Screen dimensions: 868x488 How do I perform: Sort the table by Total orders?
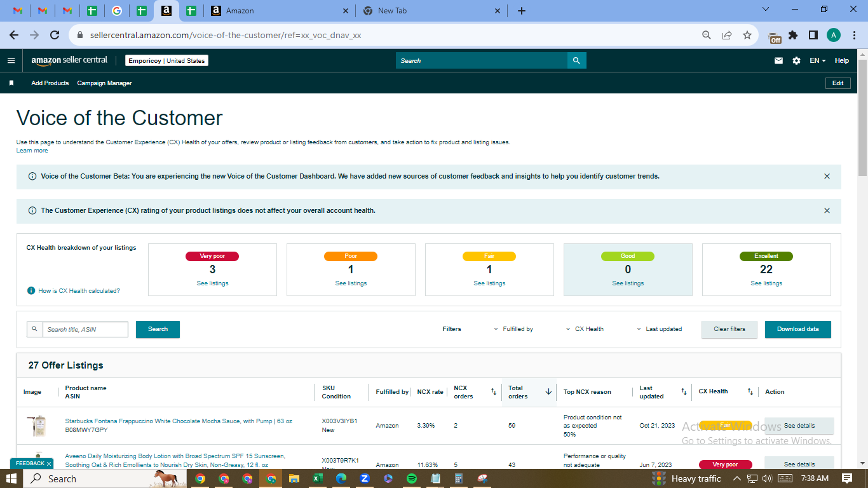click(x=548, y=392)
